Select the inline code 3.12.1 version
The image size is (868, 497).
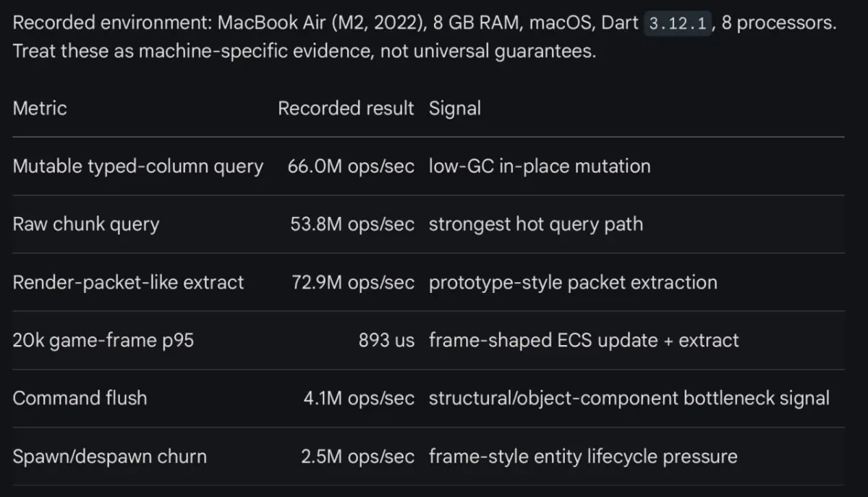click(x=677, y=22)
